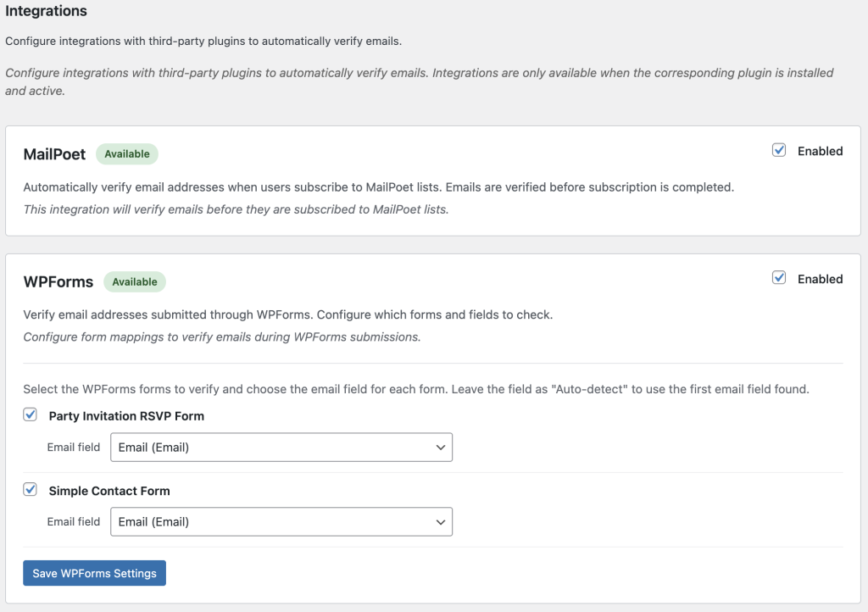Viewport: 868px width, 612px height.
Task: Click Email field label under Simple Contact Form
Action: [x=74, y=521]
